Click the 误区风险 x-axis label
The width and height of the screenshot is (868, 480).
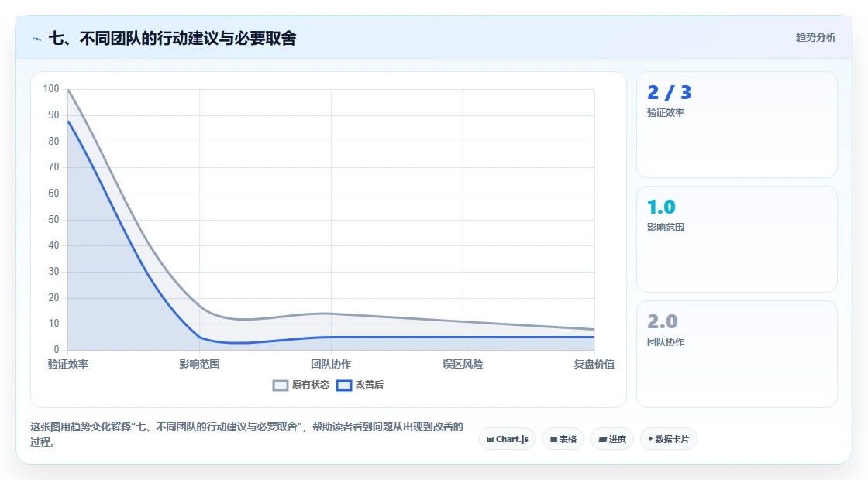point(463,364)
